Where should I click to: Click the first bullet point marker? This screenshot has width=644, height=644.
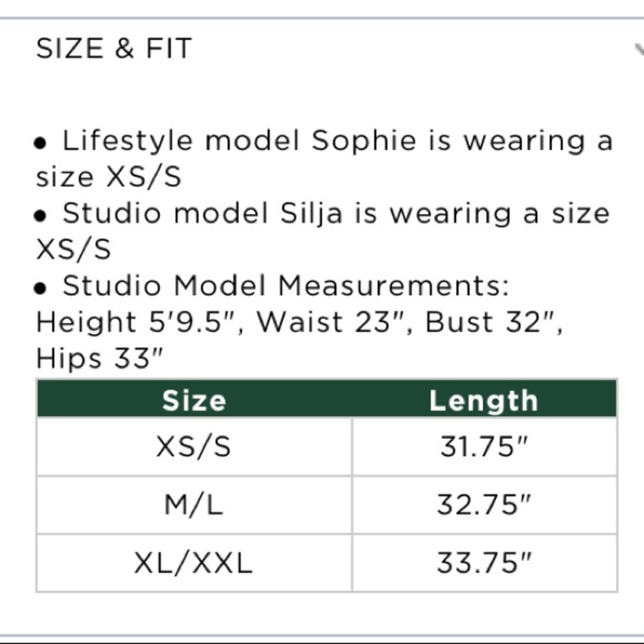(40, 143)
